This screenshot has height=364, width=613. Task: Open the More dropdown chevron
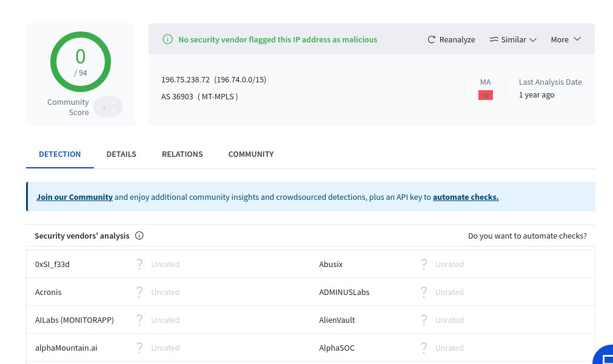[577, 39]
